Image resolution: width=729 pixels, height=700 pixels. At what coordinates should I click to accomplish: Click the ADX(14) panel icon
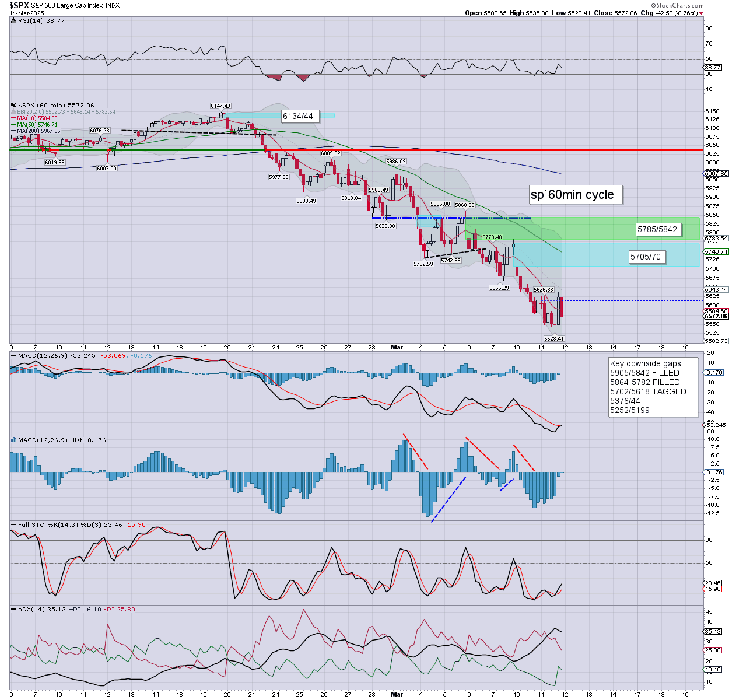pyautogui.click(x=13, y=609)
